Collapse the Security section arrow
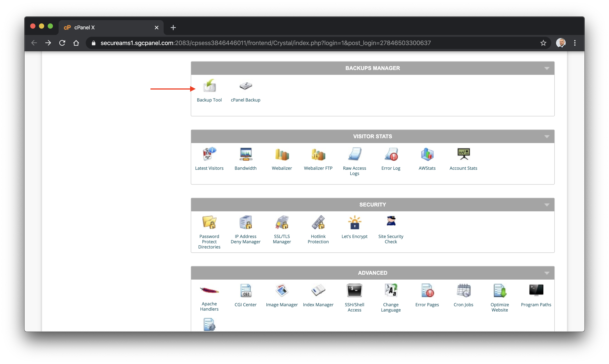609x364 pixels. tap(547, 205)
